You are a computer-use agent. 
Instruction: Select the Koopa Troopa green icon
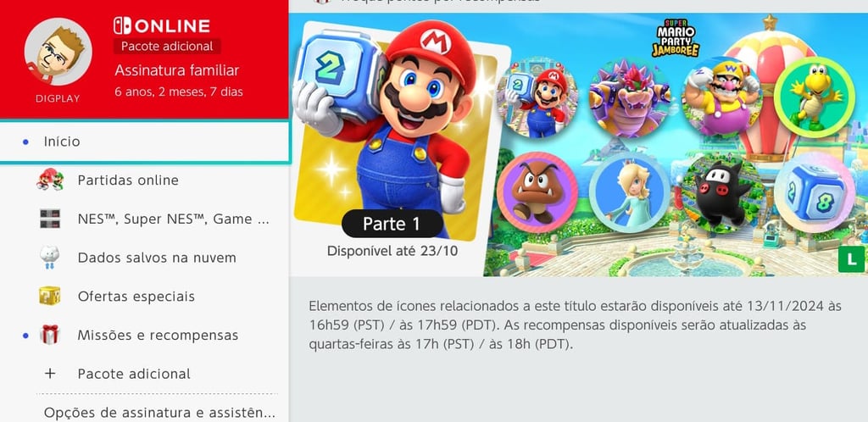(x=815, y=97)
